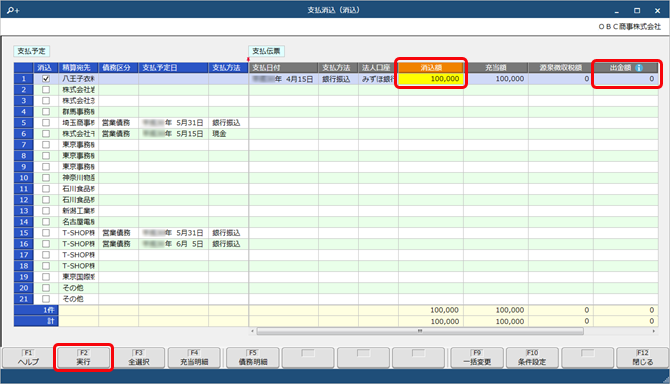Open F4 充当明細 details
Image resolution: width=670 pixels, height=384 pixels.
(194, 358)
